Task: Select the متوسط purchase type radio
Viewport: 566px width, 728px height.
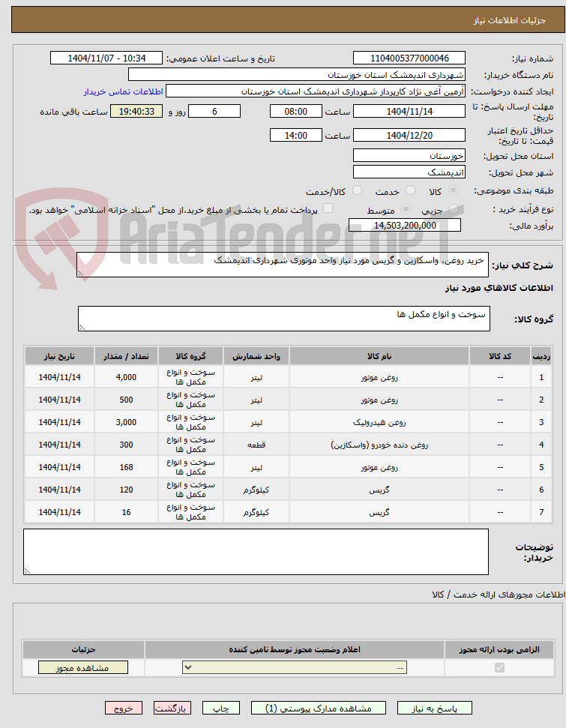Action: tap(406, 209)
